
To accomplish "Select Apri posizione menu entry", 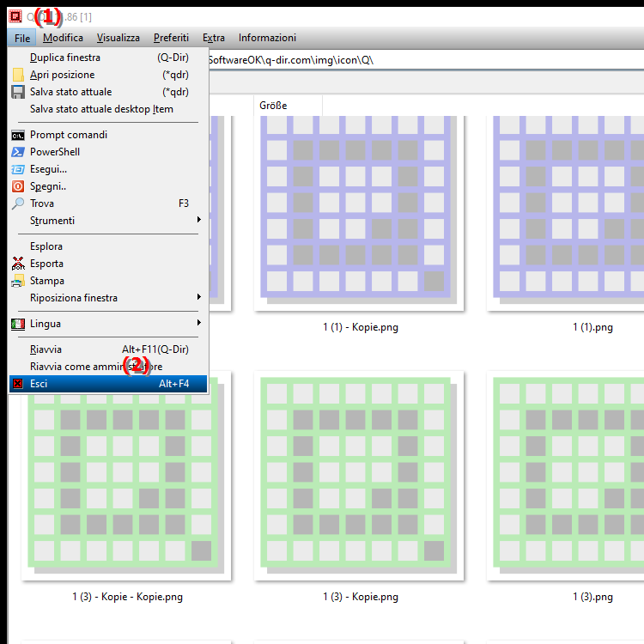I will click(108, 75).
